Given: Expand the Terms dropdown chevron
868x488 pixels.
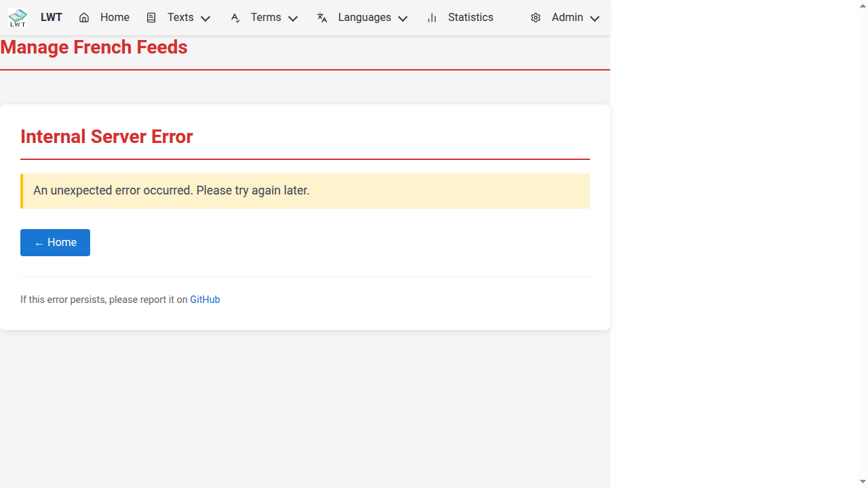Looking at the screenshot, I should coord(293,19).
